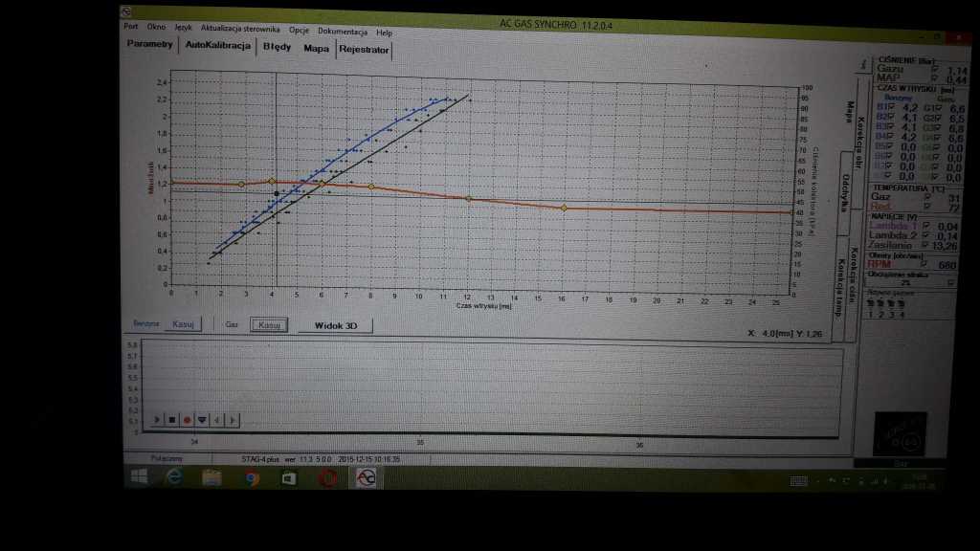Switch to the Błędy tab
This screenshot has width=980, height=551.
pos(278,47)
